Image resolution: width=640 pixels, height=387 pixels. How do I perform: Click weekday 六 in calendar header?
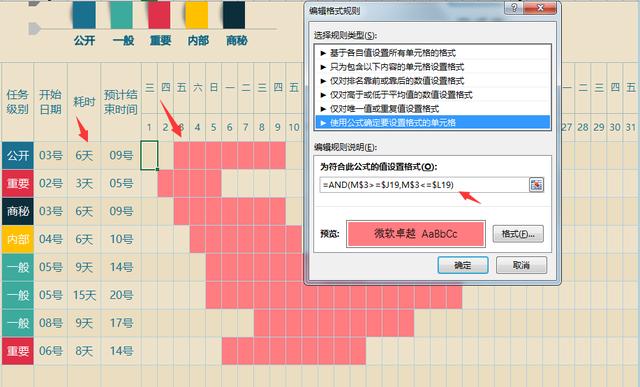(198, 87)
